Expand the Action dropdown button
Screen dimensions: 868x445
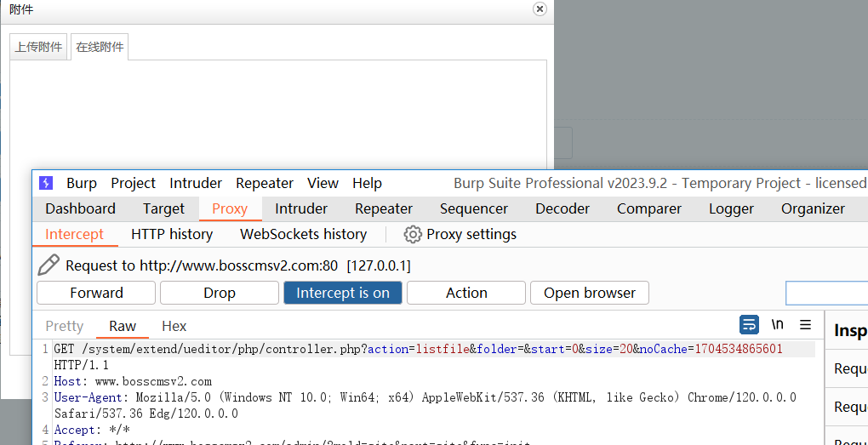[x=466, y=293]
